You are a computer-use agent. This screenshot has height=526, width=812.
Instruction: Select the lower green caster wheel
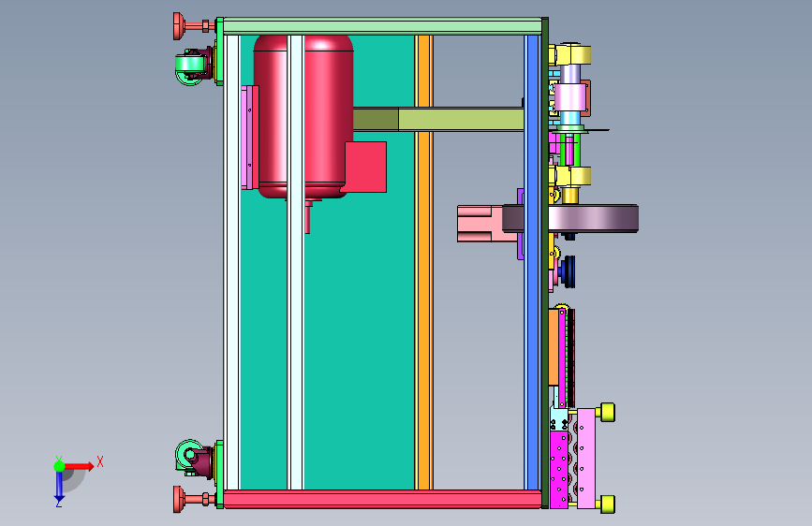pyautogui.click(x=189, y=455)
